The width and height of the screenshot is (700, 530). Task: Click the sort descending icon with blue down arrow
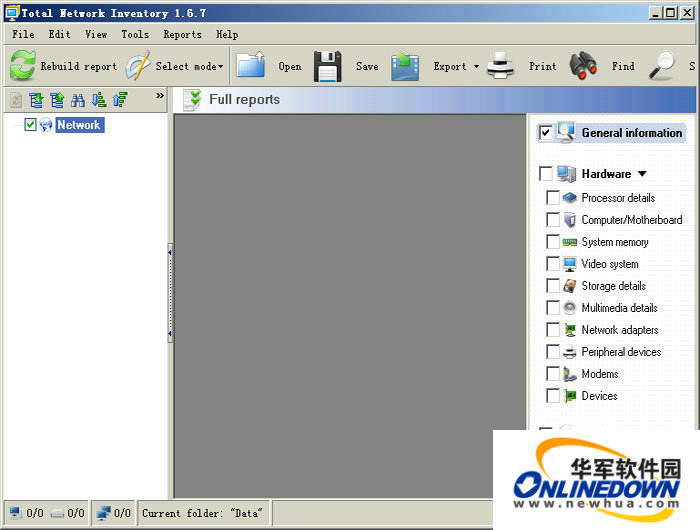click(x=99, y=100)
